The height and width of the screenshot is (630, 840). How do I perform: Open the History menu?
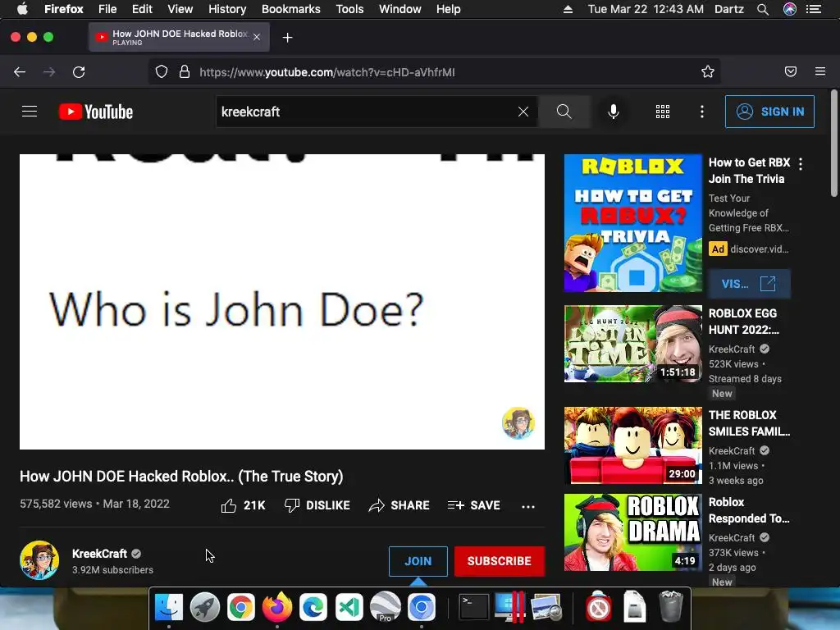tap(227, 9)
